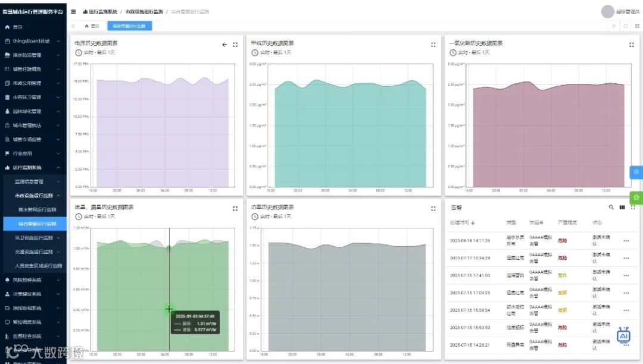The width and height of the screenshot is (643, 364).
Task: Open time window selector on methane chart
Action: click(x=271, y=52)
